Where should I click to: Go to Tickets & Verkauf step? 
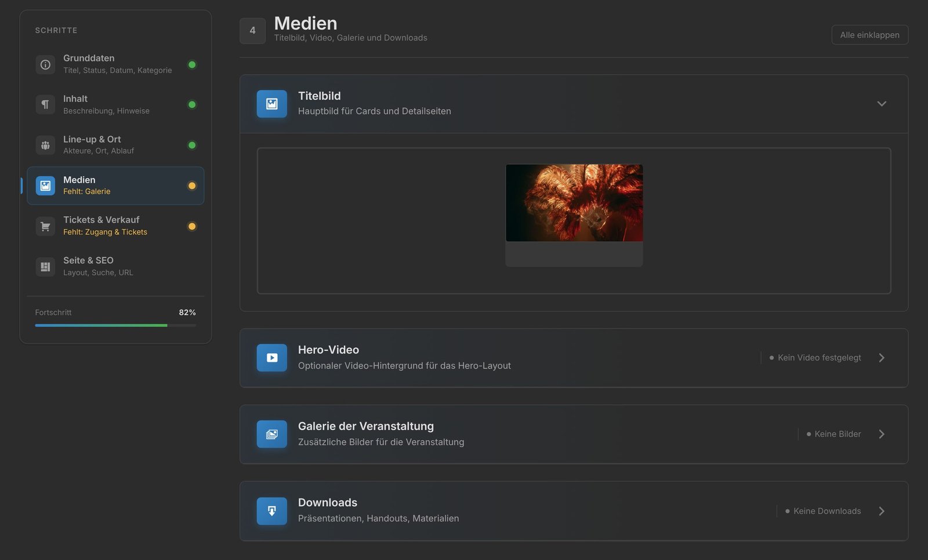tap(115, 226)
